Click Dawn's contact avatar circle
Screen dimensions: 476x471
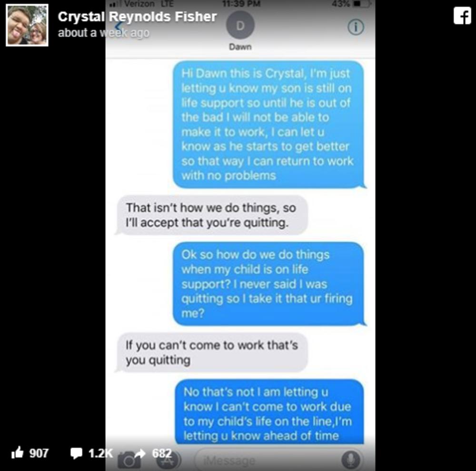pyautogui.click(x=240, y=26)
